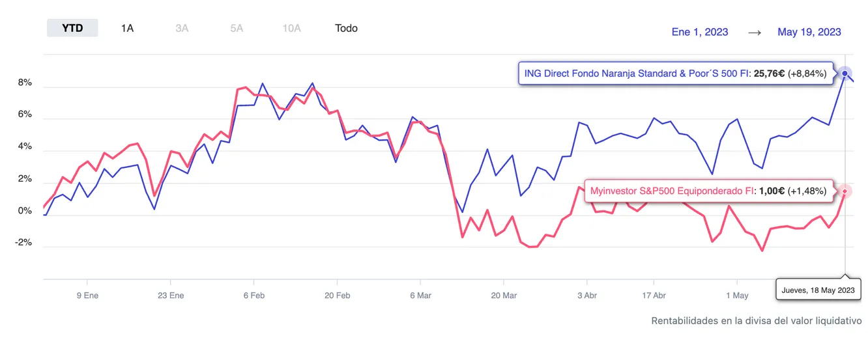868x345 pixels.
Task: Click the 6 Feb axis date label
Action: coord(254,296)
